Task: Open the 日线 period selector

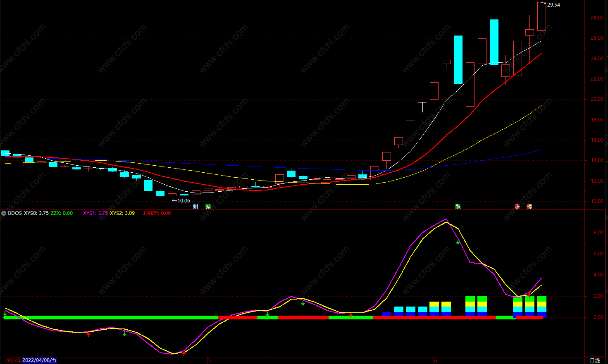Action: [595, 361]
